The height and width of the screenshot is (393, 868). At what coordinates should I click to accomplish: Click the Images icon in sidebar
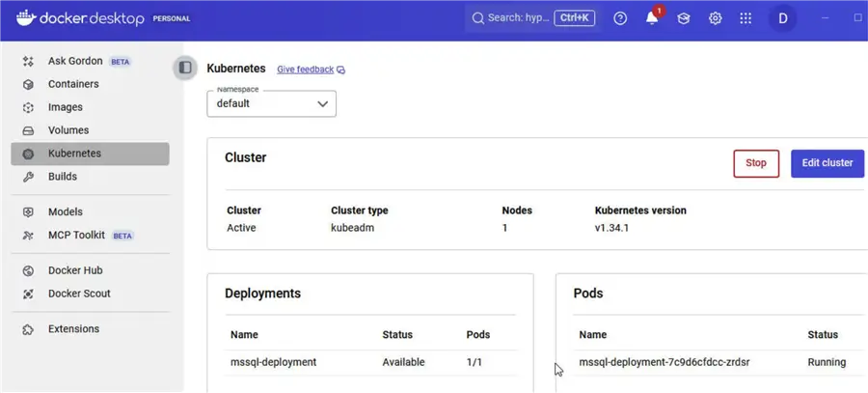tap(28, 107)
